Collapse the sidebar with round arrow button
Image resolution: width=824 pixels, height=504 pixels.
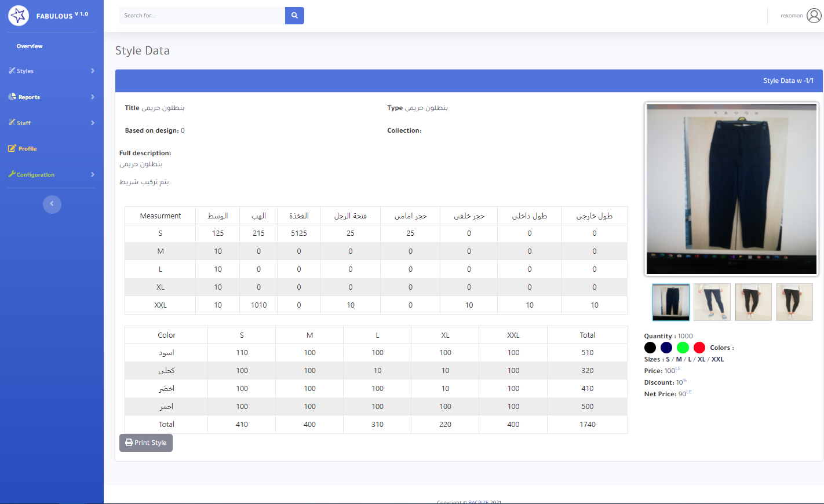[x=52, y=204]
